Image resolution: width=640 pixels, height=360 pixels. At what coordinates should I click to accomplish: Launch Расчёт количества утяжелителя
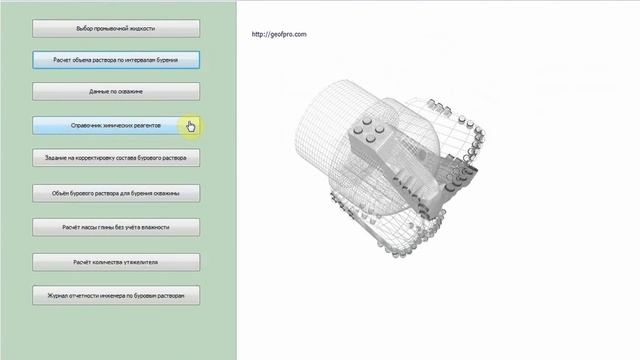click(x=116, y=262)
